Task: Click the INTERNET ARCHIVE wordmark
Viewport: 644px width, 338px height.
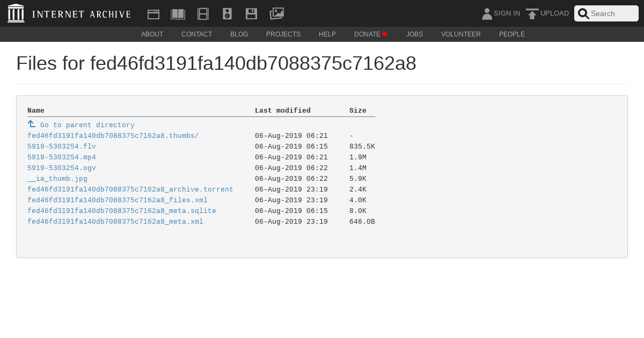Action: [81, 14]
